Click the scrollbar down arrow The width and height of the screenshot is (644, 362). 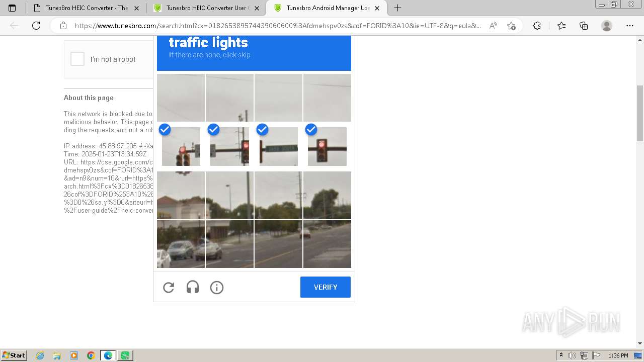pos(640,343)
